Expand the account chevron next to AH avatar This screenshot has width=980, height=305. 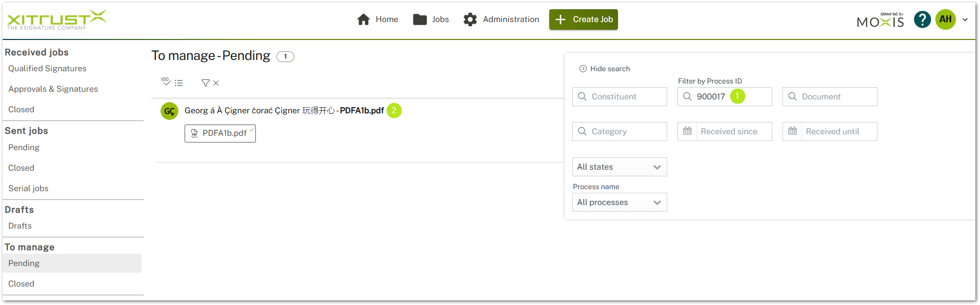[x=965, y=19]
